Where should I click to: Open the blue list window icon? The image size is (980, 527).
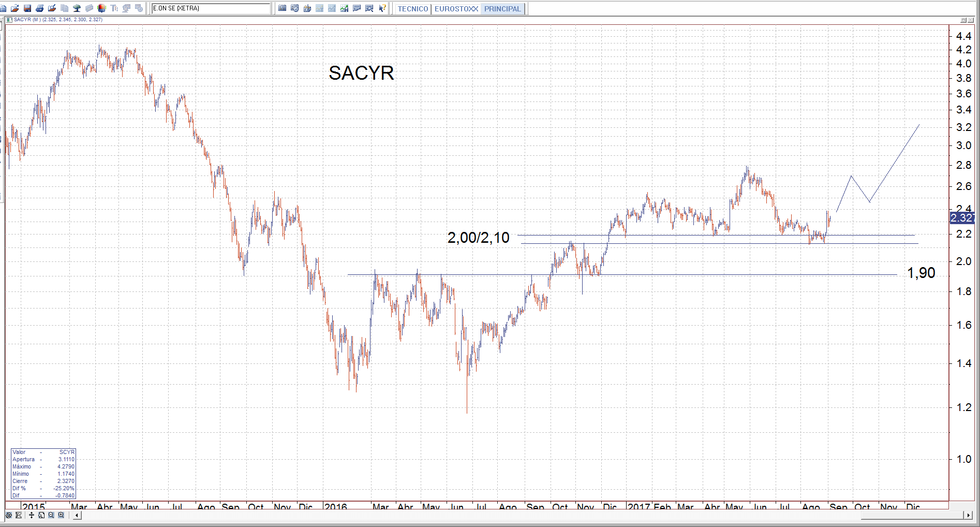[x=283, y=8]
